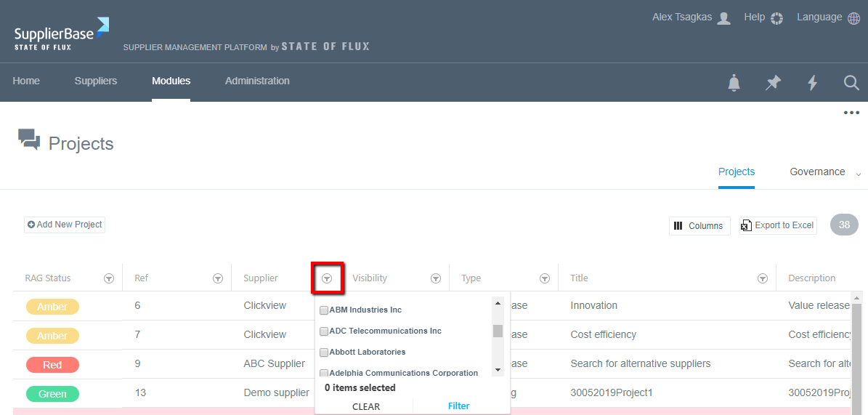Select the Abbott Laboratories checkbox
The image size is (868, 415).
click(324, 352)
